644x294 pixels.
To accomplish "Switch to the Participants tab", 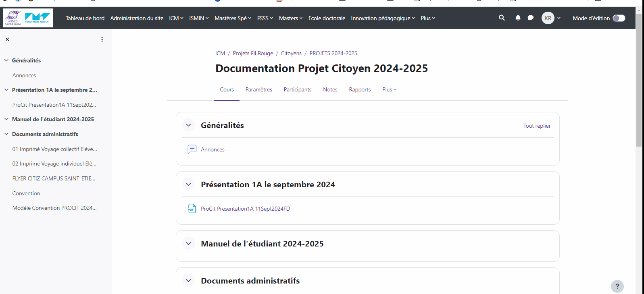I will tap(297, 89).
